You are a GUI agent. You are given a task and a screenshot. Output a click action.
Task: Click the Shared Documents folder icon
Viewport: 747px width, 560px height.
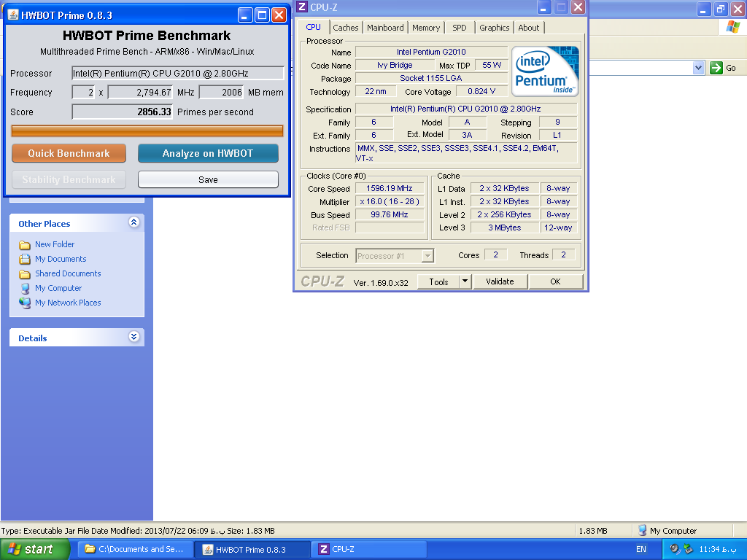pyautogui.click(x=25, y=274)
